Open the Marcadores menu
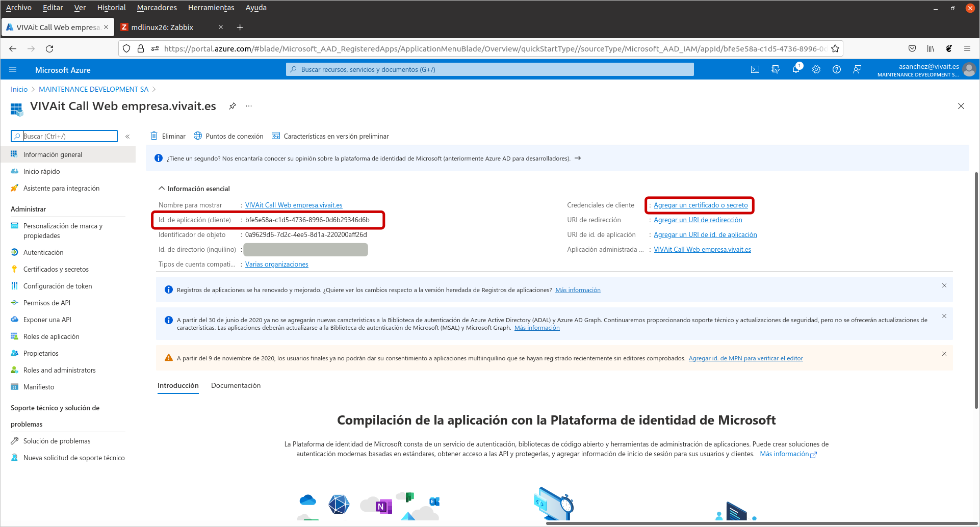This screenshot has width=980, height=527. click(x=157, y=8)
